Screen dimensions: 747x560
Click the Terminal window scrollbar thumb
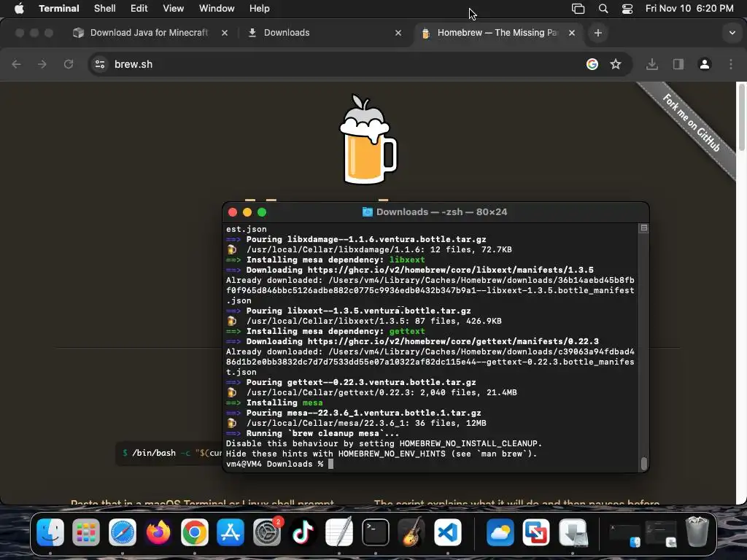(x=644, y=463)
